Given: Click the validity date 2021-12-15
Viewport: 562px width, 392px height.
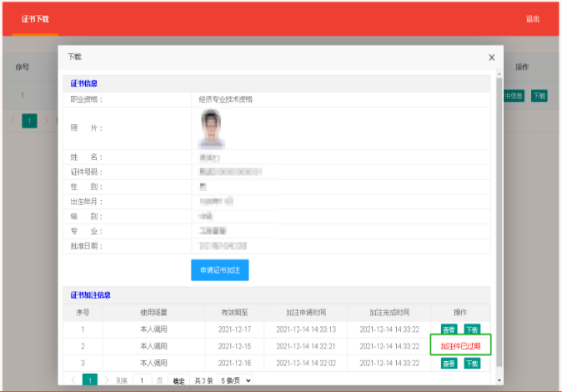Looking at the screenshot, I should [234, 346].
